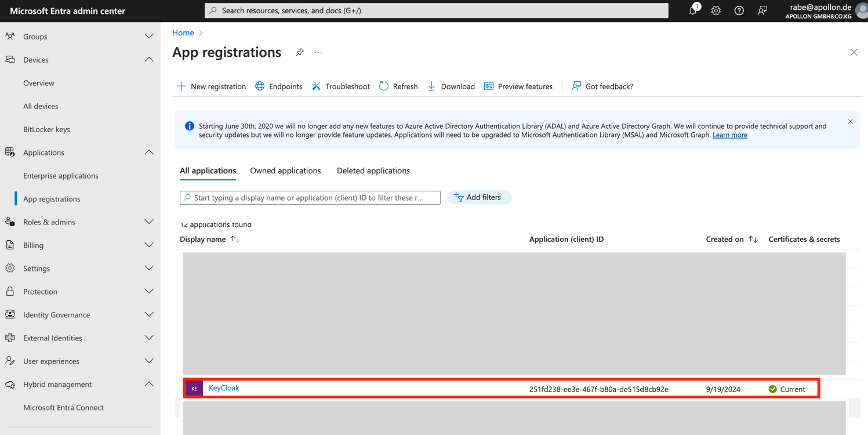
Task: Click the info icon in banner
Action: pyautogui.click(x=190, y=126)
